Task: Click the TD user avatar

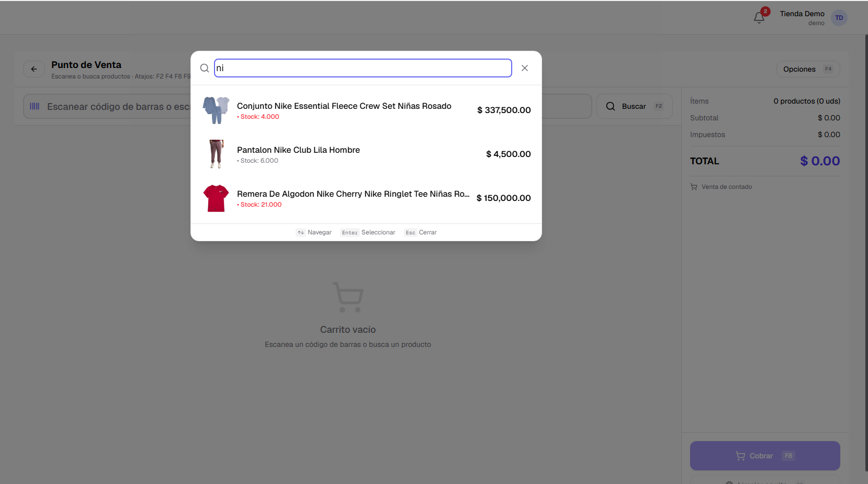Action: 839,18
